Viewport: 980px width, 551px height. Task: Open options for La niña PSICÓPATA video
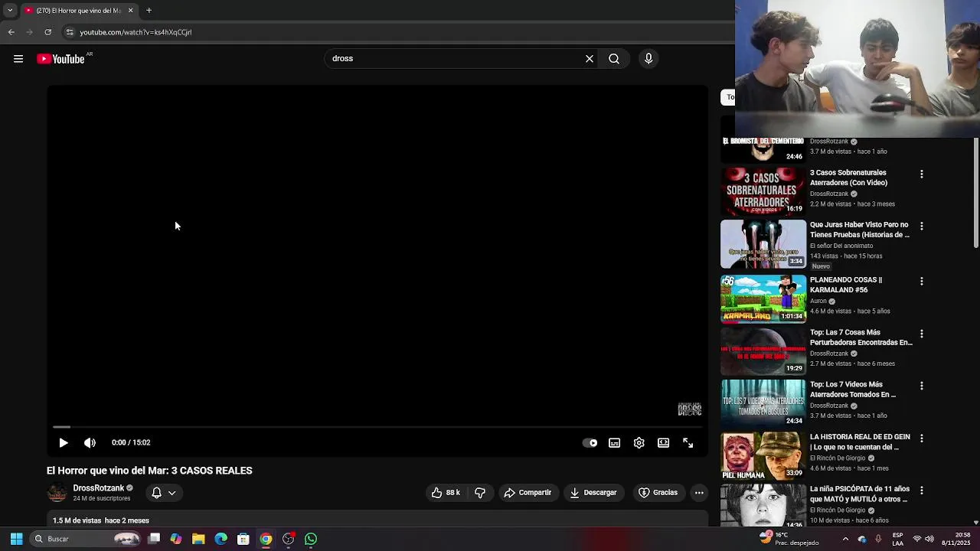[x=922, y=491]
